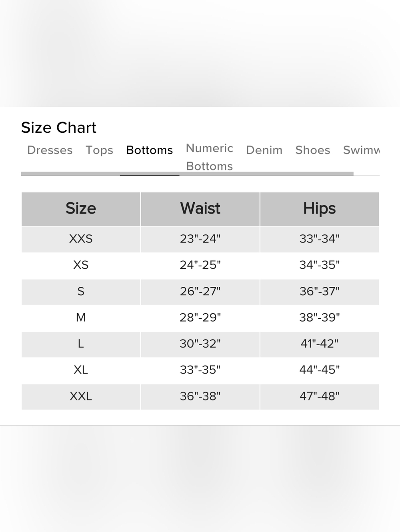Click the Size Chart heading

pos(59,128)
